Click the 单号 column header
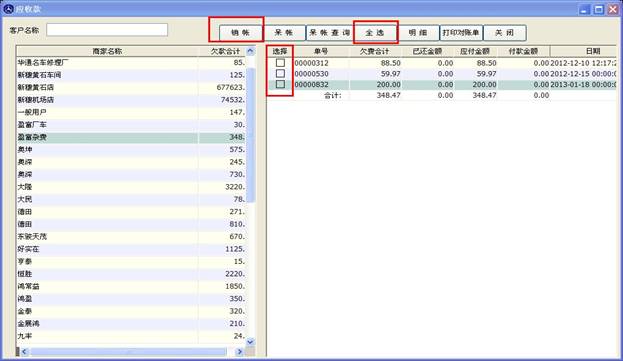Viewport: 623px width, 361px height. click(321, 51)
